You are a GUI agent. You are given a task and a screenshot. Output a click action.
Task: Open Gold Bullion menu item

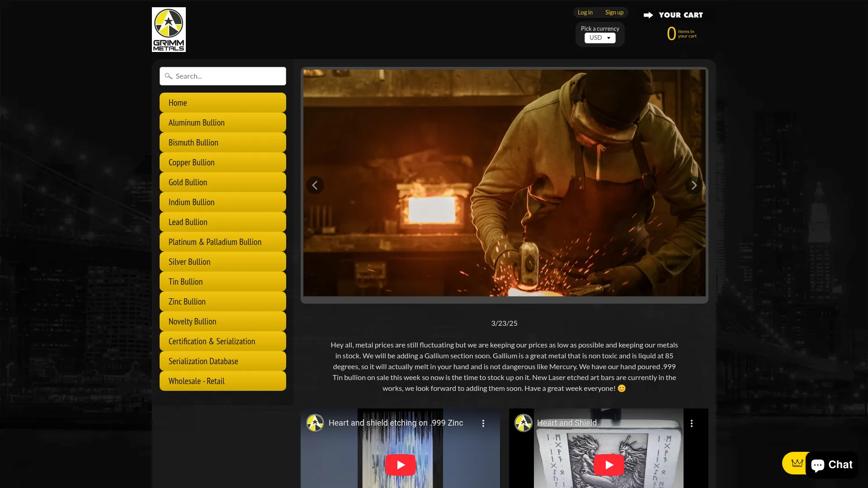222,182
